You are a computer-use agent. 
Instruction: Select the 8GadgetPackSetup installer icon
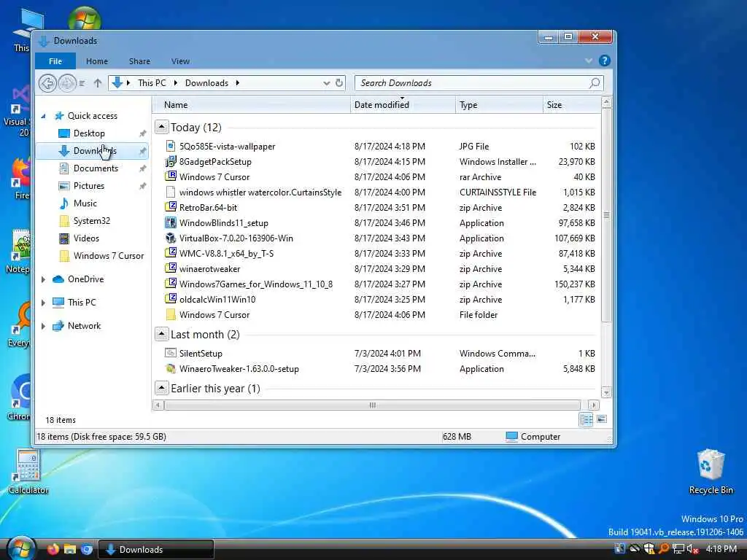tap(171, 161)
